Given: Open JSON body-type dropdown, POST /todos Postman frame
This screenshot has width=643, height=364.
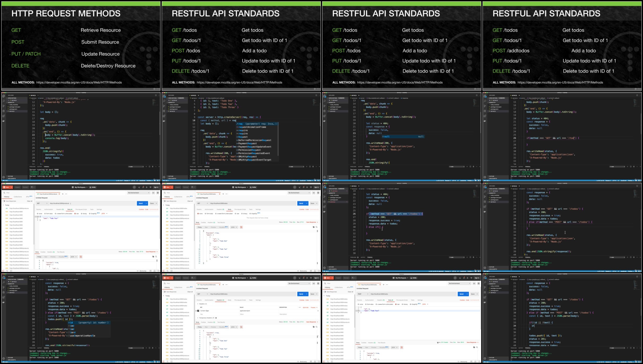Looking at the screenshot, I should (x=425, y=304).
